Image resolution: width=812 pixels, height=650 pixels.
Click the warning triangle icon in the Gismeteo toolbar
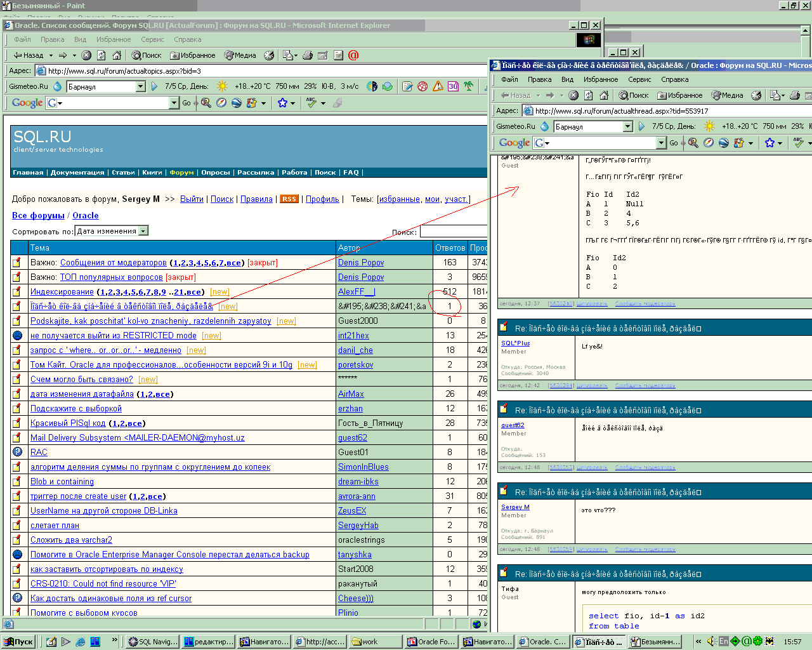coord(438,86)
